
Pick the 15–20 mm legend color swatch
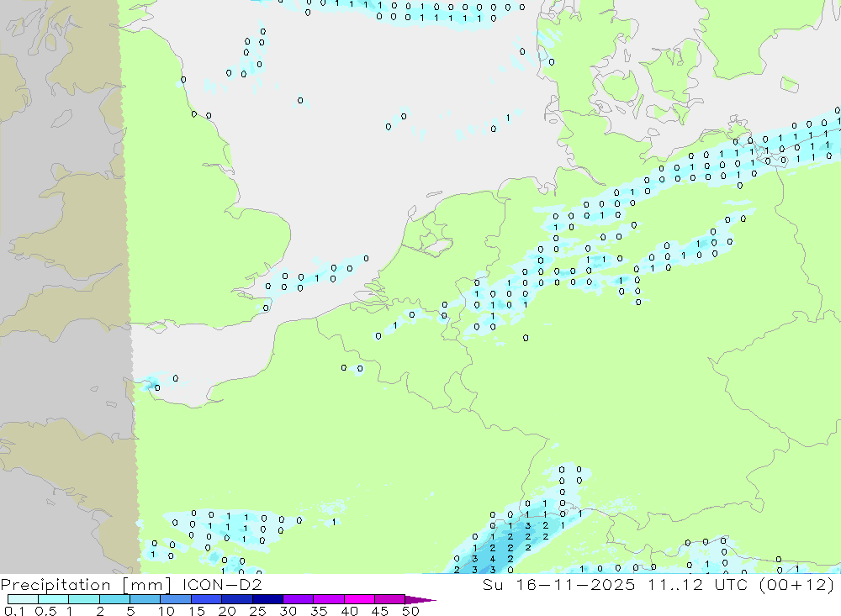point(207,599)
